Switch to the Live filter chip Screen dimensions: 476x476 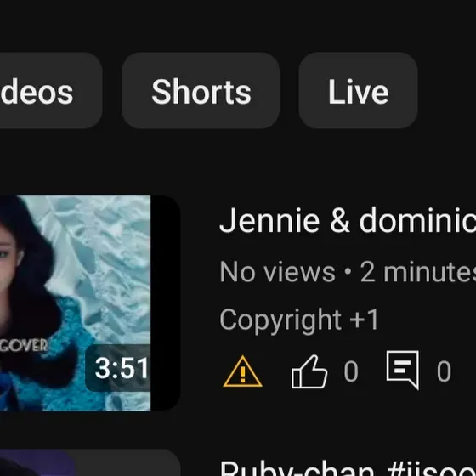click(358, 90)
